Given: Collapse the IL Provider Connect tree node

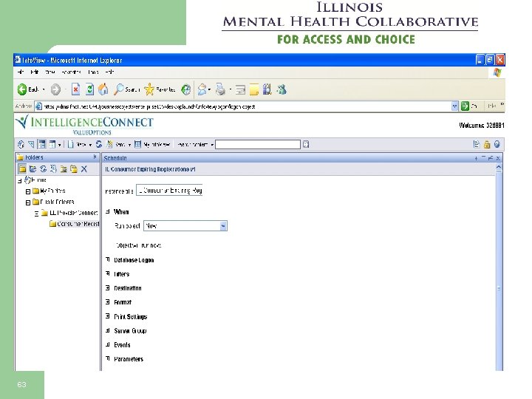Looking at the screenshot, I should tap(37, 214).
